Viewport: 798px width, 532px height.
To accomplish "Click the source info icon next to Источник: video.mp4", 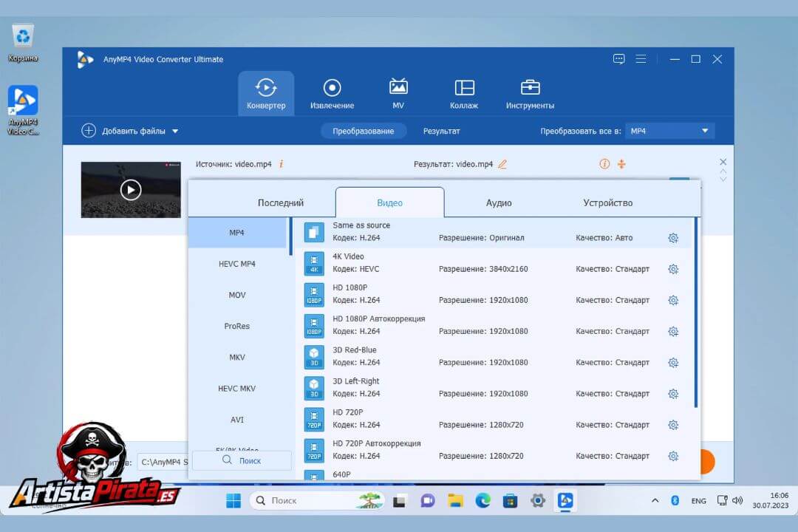I will pyautogui.click(x=281, y=164).
